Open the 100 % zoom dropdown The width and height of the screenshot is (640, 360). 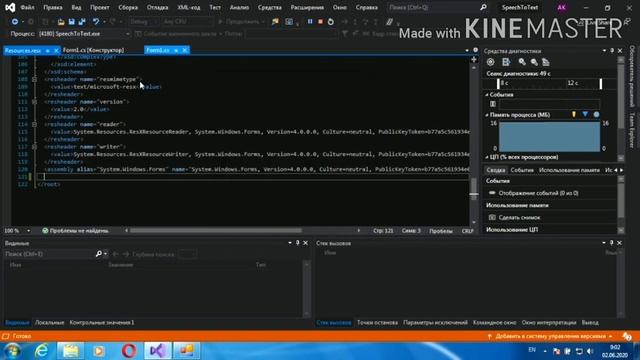point(28,231)
